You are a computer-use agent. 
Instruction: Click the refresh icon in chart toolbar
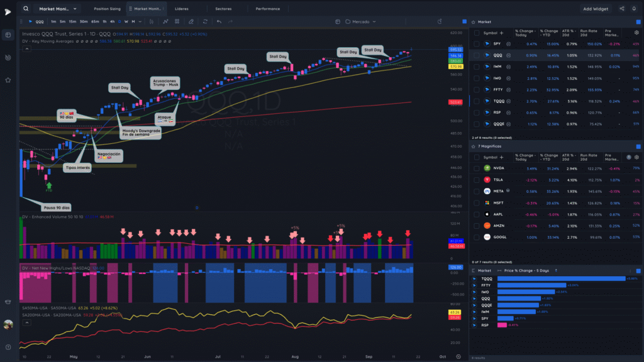click(205, 22)
